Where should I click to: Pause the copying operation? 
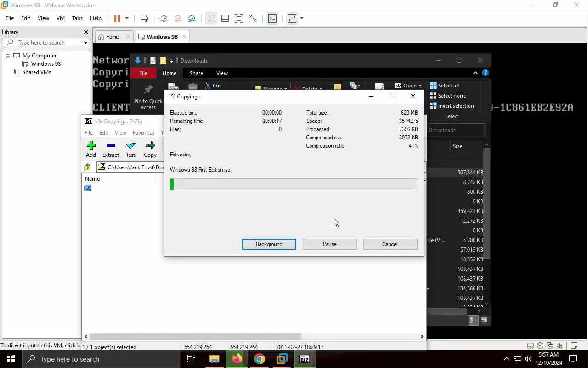[x=330, y=244]
